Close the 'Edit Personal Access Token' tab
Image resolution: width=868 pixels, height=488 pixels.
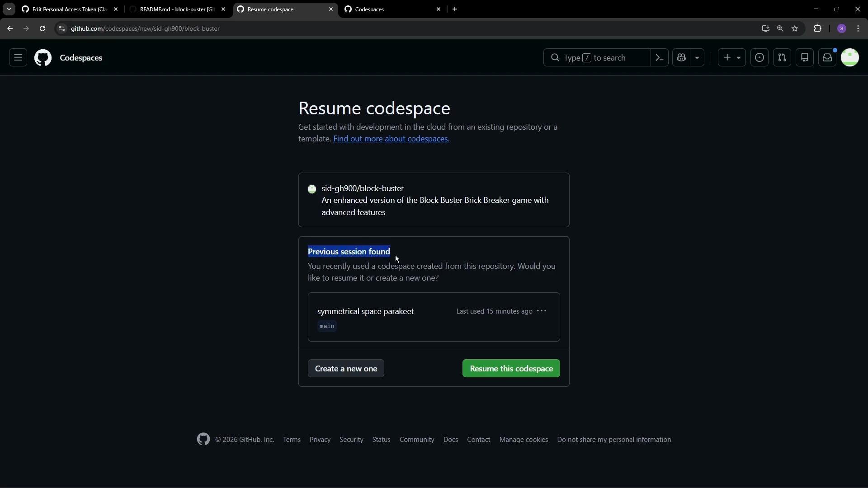116,9
